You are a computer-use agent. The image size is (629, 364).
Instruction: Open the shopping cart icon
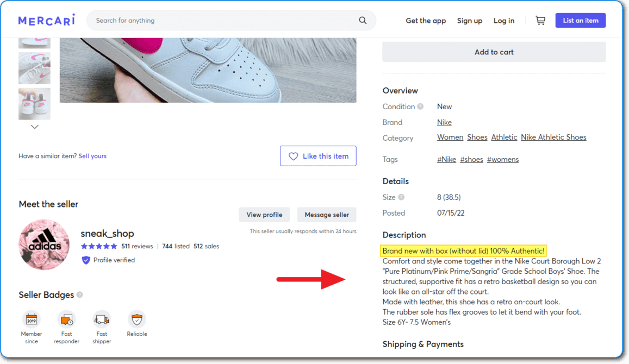[x=540, y=21]
